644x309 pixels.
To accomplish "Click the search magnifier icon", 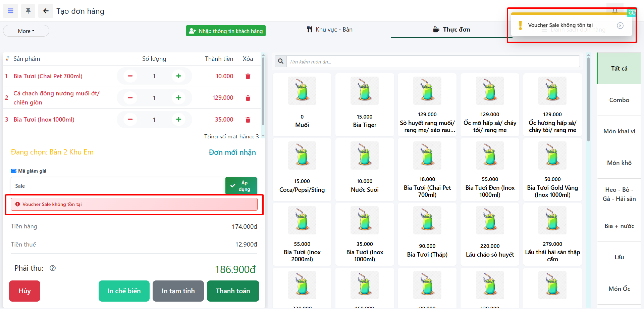I will [x=281, y=61].
